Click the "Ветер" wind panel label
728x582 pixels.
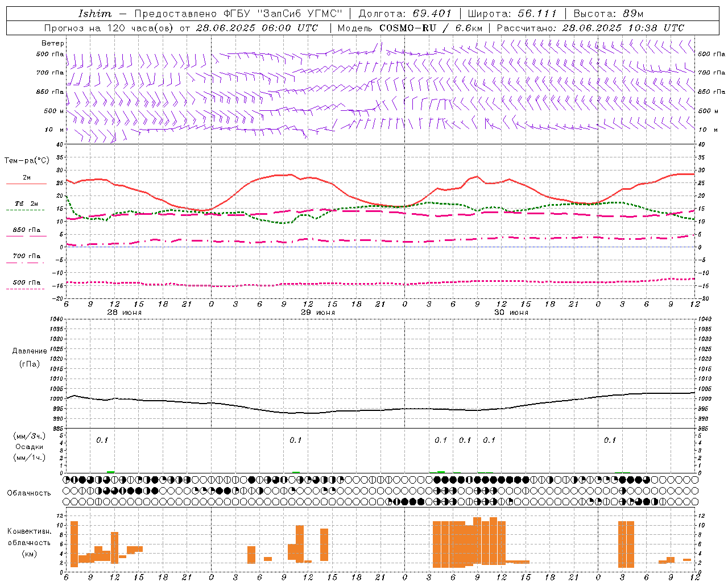pyautogui.click(x=53, y=43)
